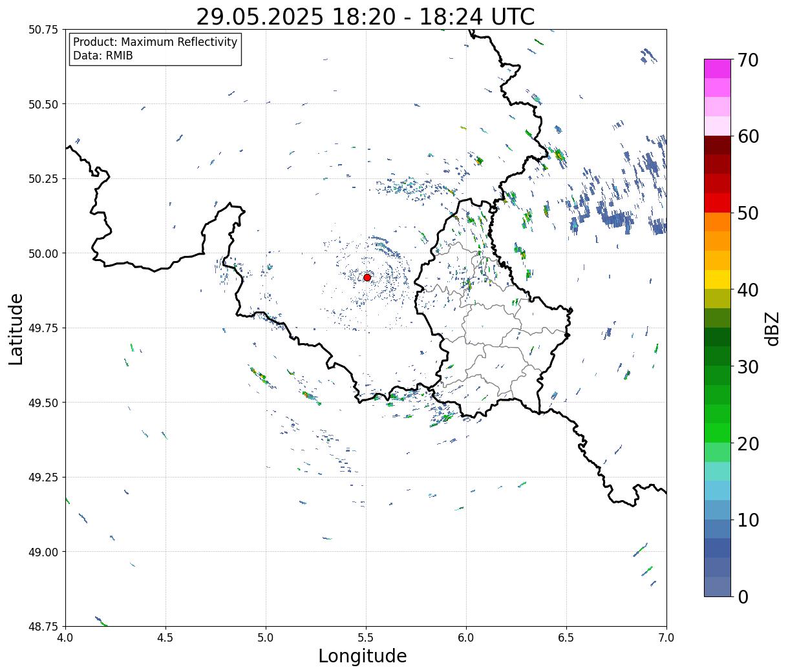Click the latitude tick label 50.50
The image size is (788, 672).
pos(43,104)
